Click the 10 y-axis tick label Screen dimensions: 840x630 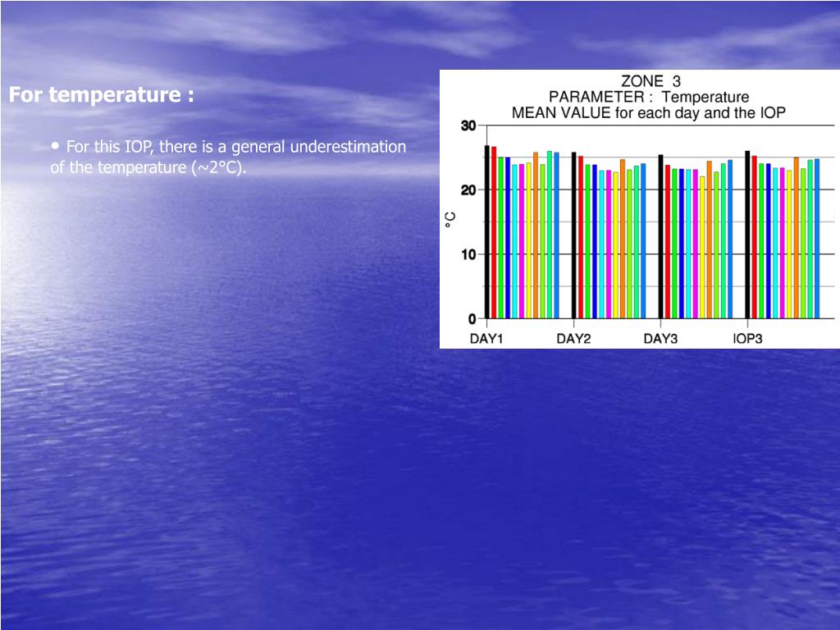point(468,254)
